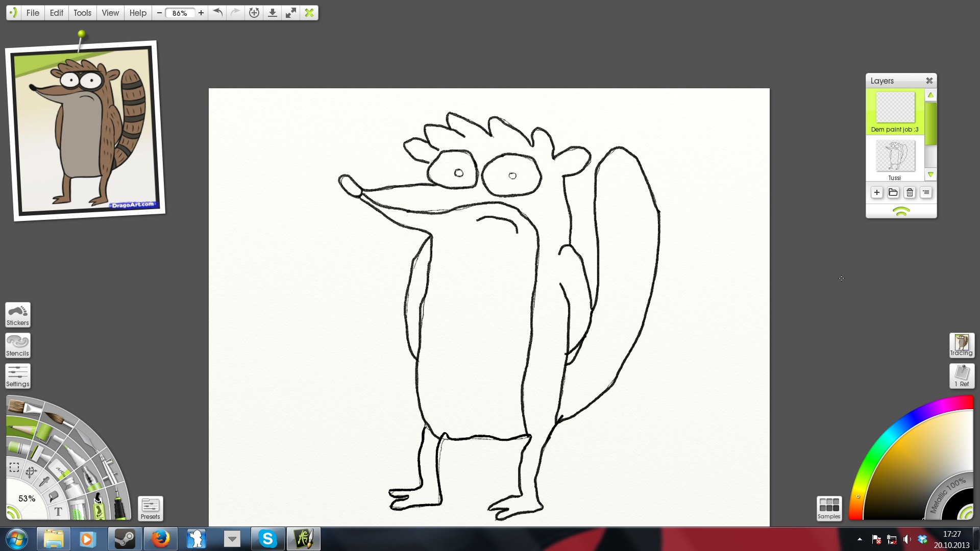Select the rectangular selection tool
This screenshot has width=980, height=551.
[x=14, y=467]
